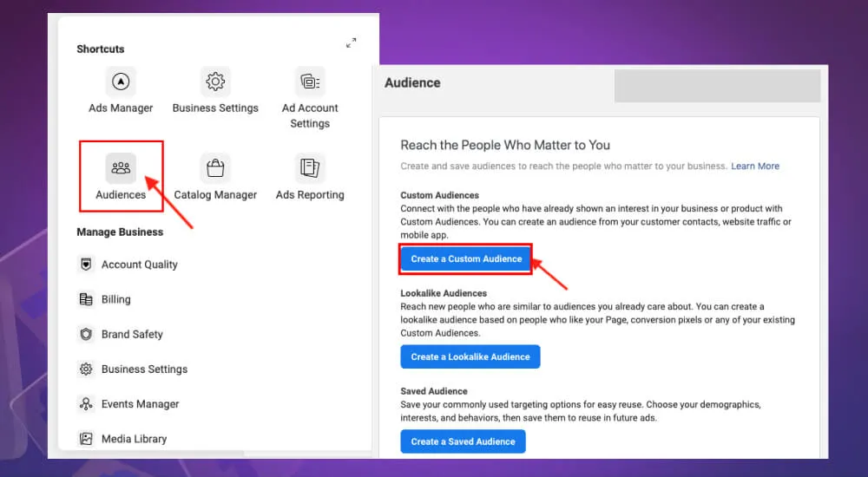This screenshot has width=868, height=477.
Task: Click the Manage Business gear icon for Business Settings
Action: [x=86, y=369]
